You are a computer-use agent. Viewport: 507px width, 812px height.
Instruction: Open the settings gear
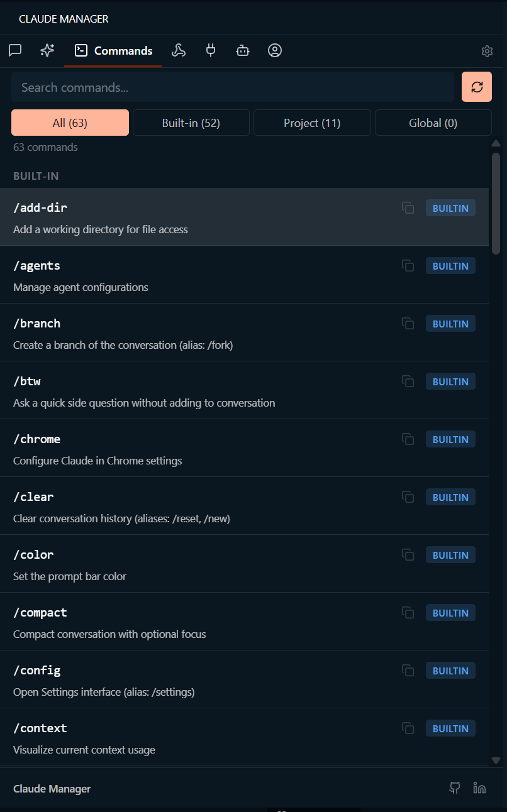487,51
